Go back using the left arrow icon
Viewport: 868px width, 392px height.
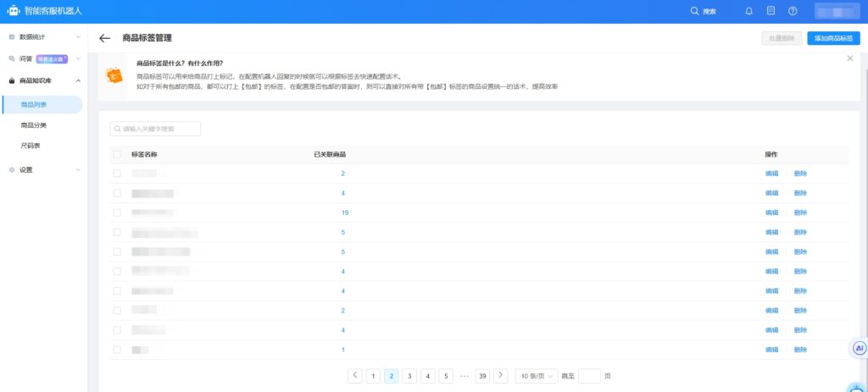pos(104,38)
